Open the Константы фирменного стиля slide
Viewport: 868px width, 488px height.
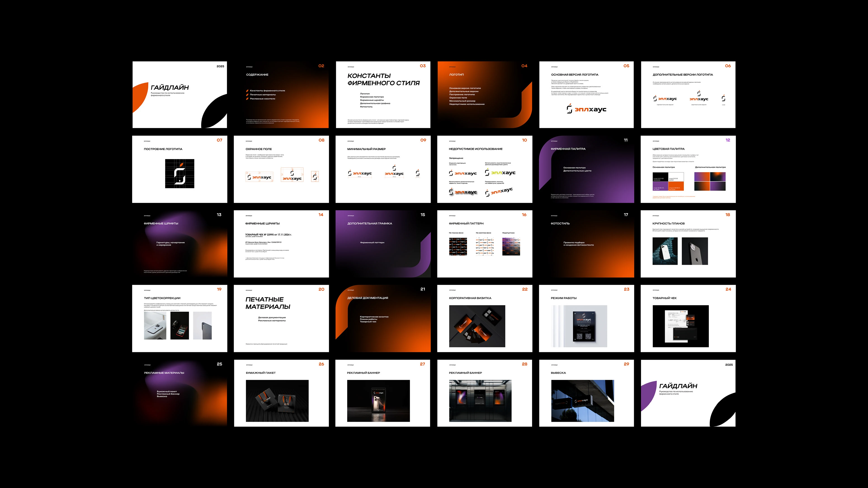coord(383,95)
